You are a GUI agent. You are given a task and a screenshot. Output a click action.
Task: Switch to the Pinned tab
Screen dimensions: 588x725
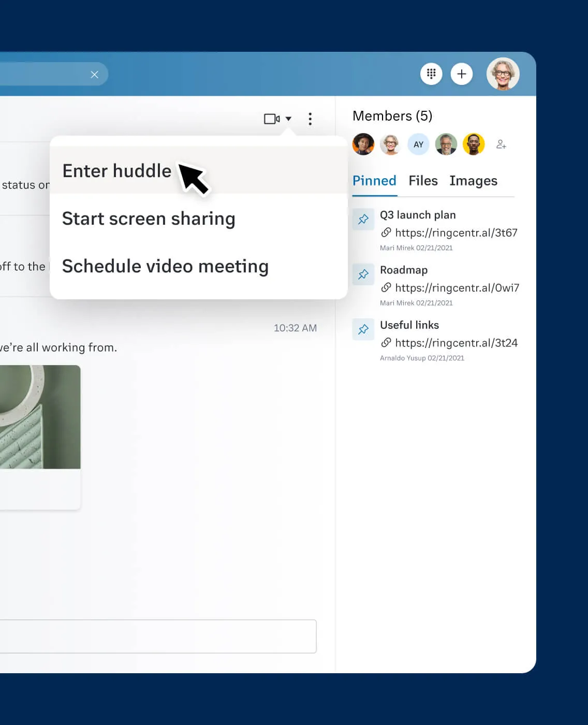pos(374,181)
